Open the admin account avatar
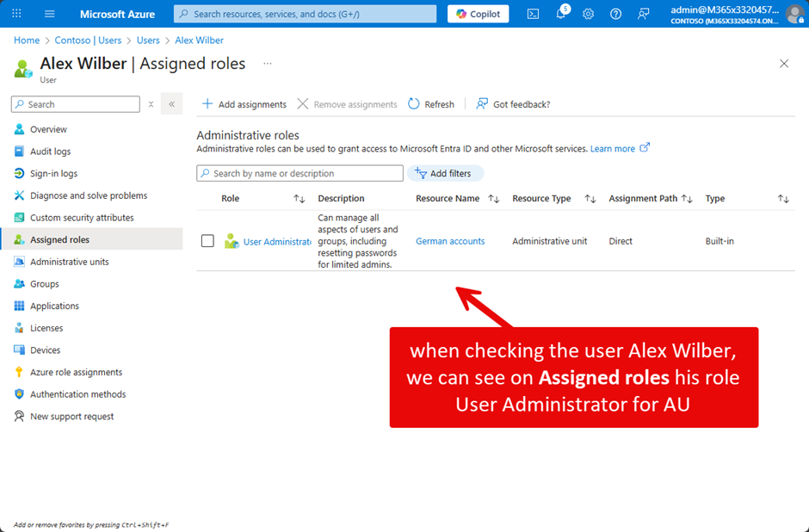The image size is (809, 532). (x=795, y=14)
